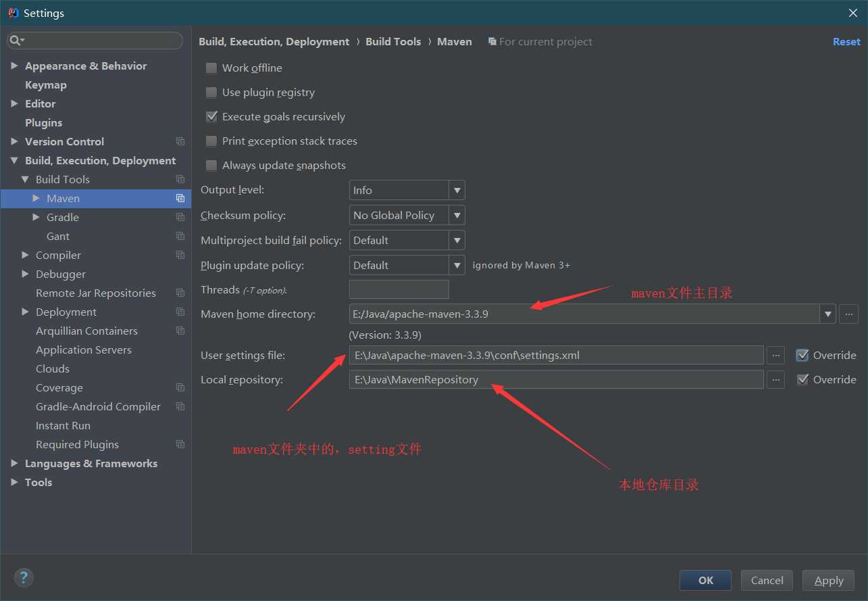Screen dimensions: 868x601
Task: Click project-level icon on Coverage row
Action: [x=180, y=387]
